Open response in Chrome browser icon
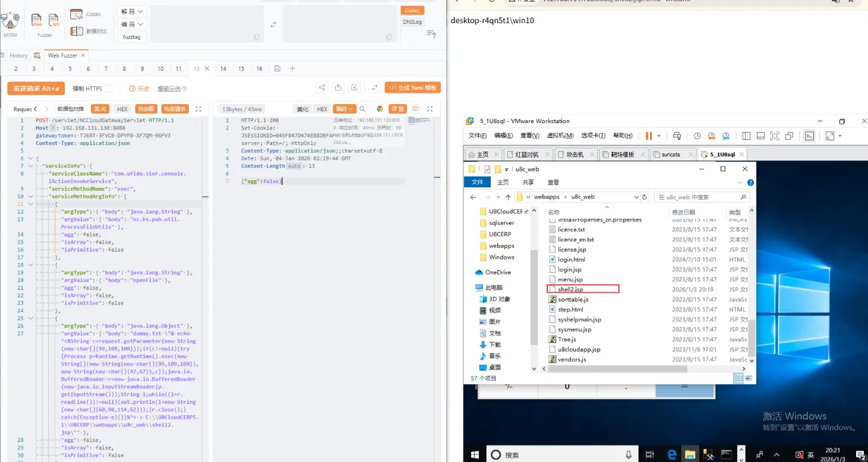 pos(380,109)
